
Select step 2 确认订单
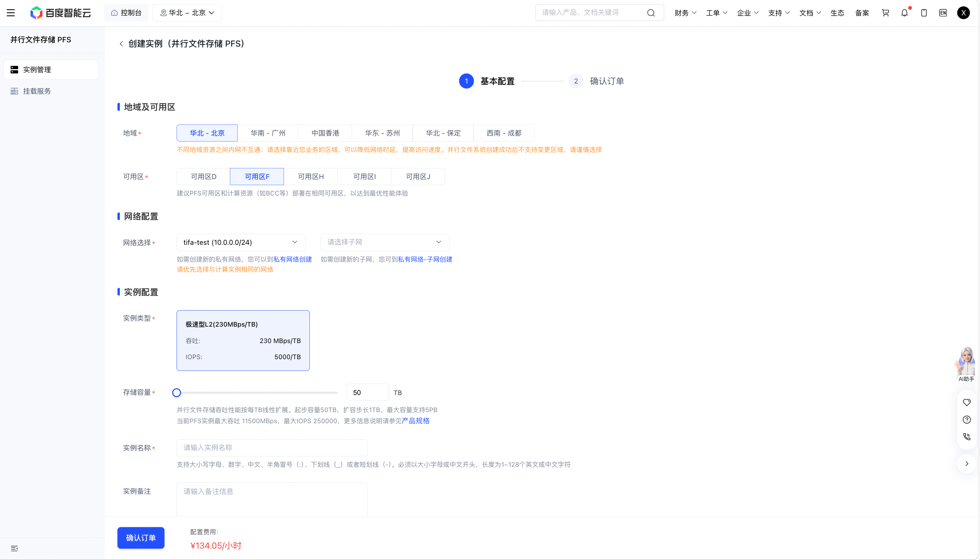[x=596, y=81]
